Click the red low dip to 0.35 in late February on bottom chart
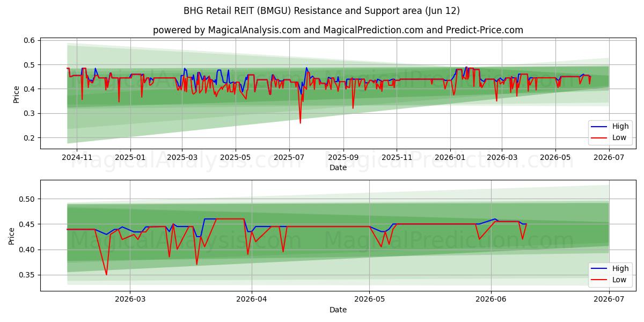This screenshot has width=644, height=322. pyautogui.click(x=106, y=274)
